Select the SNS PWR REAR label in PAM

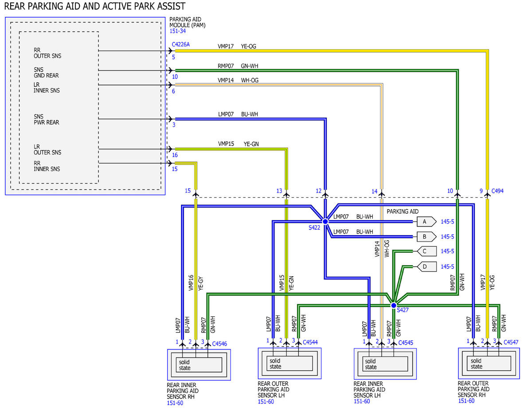[x=46, y=119]
